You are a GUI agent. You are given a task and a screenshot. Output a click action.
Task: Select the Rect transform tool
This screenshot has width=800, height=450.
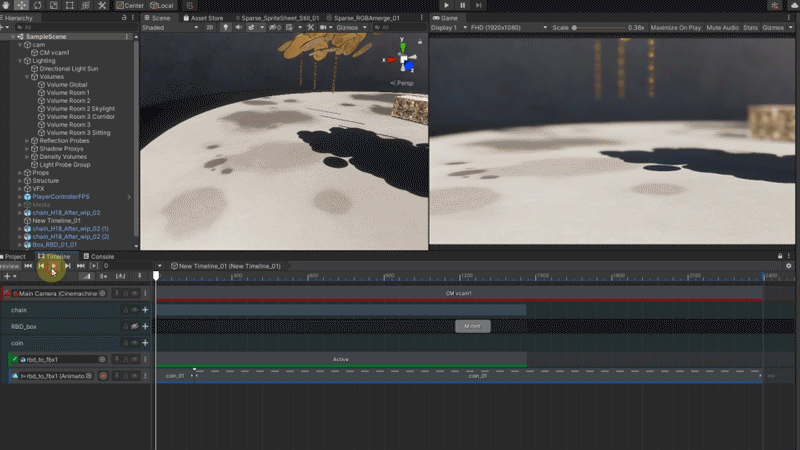(69, 5)
